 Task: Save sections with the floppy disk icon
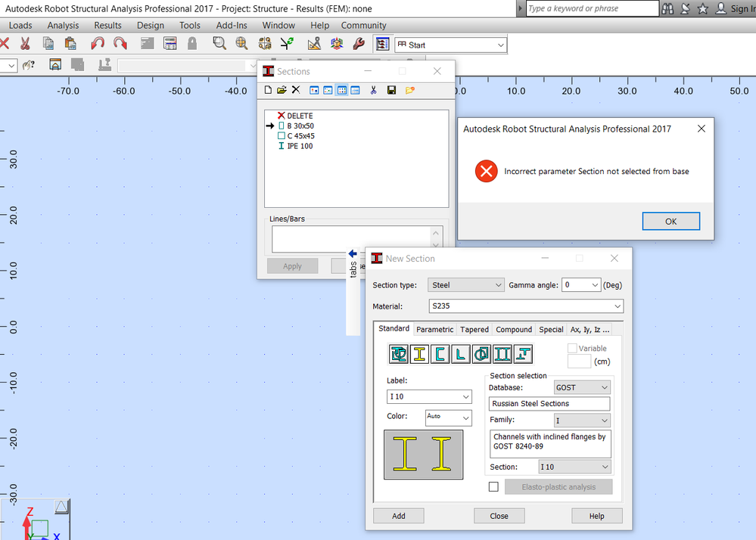(x=391, y=90)
